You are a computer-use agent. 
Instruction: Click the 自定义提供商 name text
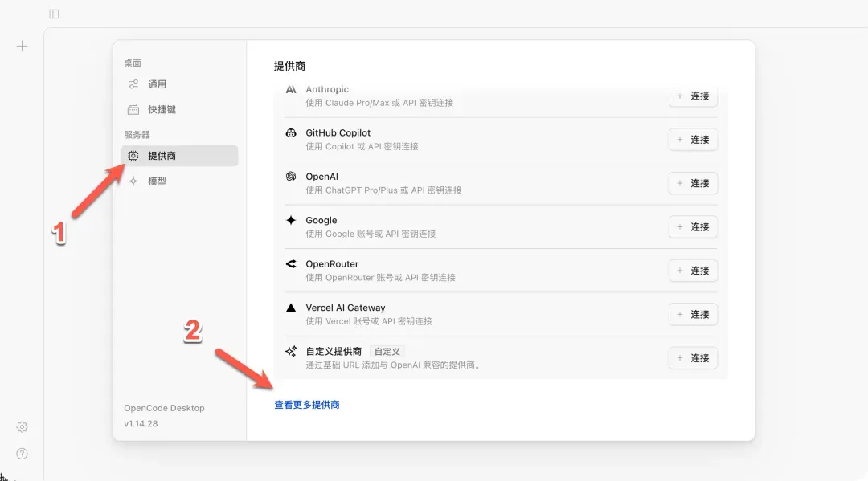pyautogui.click(x=334, y=351)
